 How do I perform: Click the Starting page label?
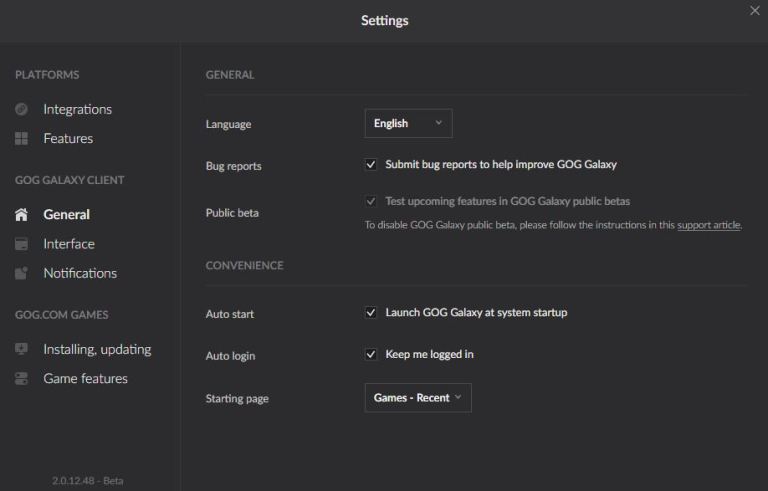pyautogui.click(x=237, y=398)
